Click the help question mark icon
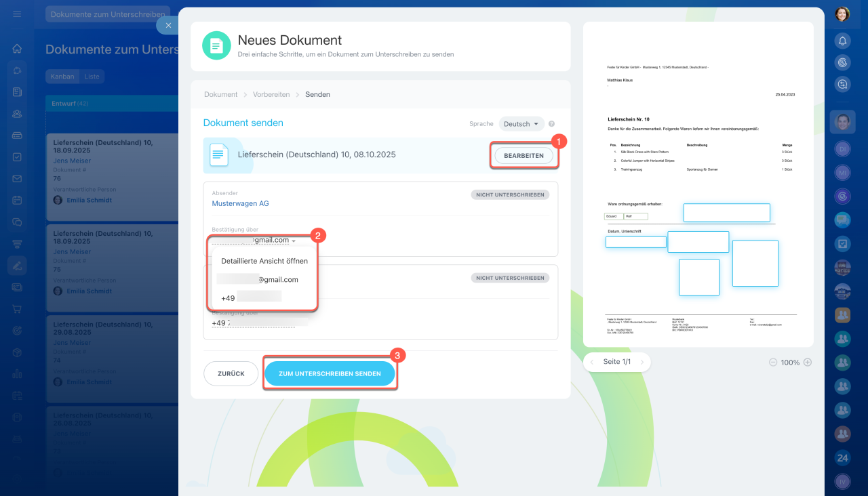The image size is (868, 496). click(551, 124)
